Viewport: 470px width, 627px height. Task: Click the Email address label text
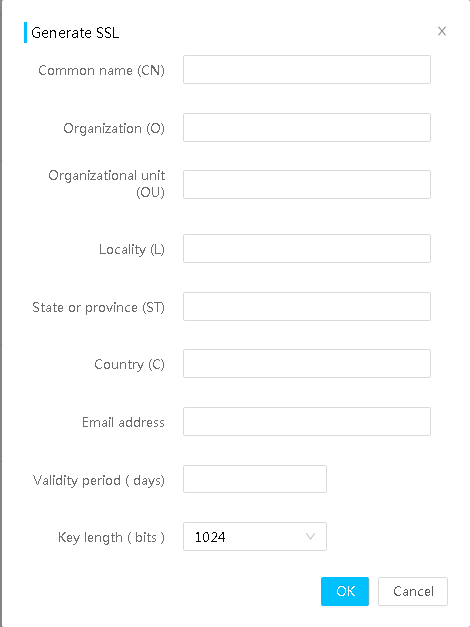tap(123, 422)
